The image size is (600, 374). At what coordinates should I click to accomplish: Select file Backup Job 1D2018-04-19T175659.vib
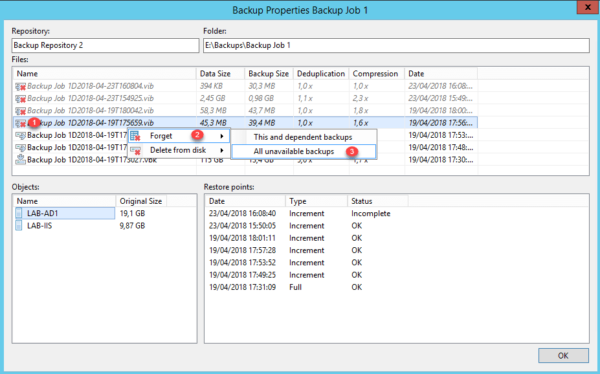[x=245, y=123]
